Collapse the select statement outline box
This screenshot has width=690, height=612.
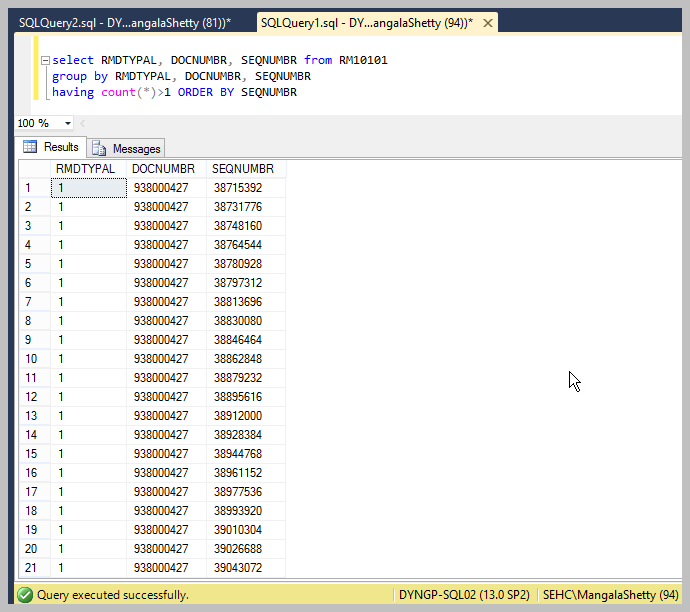tap(44, 61)
